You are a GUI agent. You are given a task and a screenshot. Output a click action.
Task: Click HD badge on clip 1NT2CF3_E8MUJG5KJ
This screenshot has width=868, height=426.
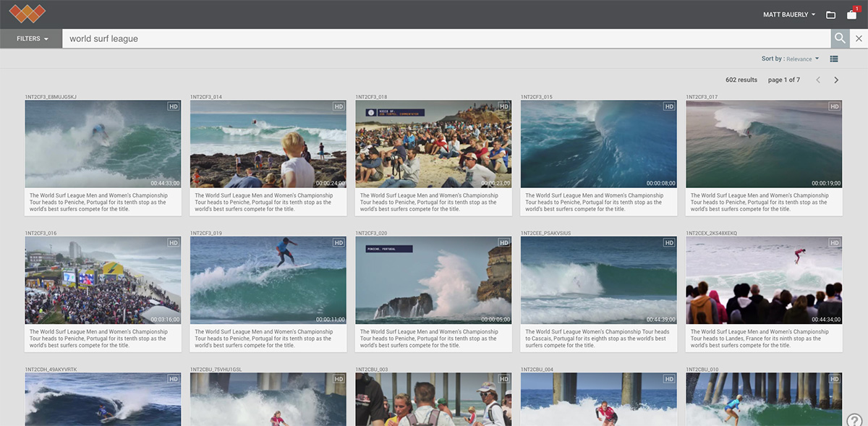[x=173, y=106]
